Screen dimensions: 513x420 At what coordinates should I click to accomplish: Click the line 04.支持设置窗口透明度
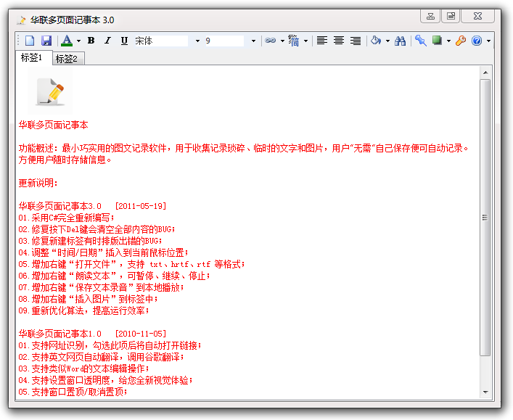click(x=106, y=380)
